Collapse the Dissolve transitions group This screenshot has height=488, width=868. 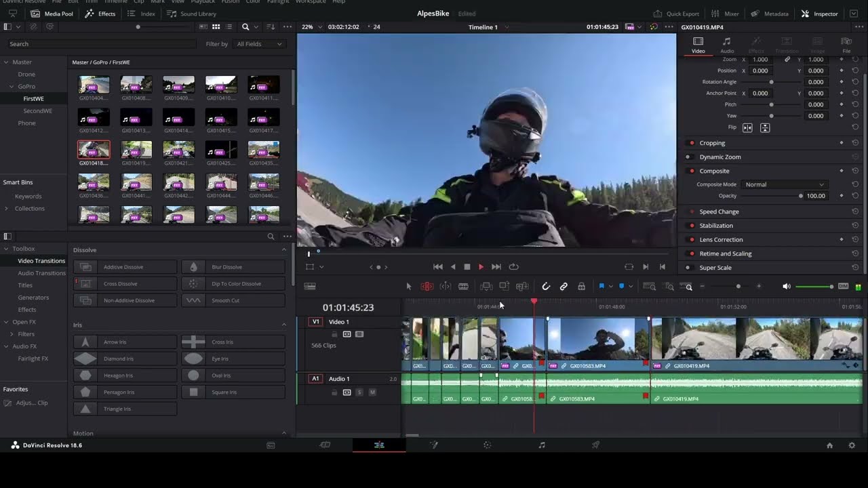pos(284,250)
